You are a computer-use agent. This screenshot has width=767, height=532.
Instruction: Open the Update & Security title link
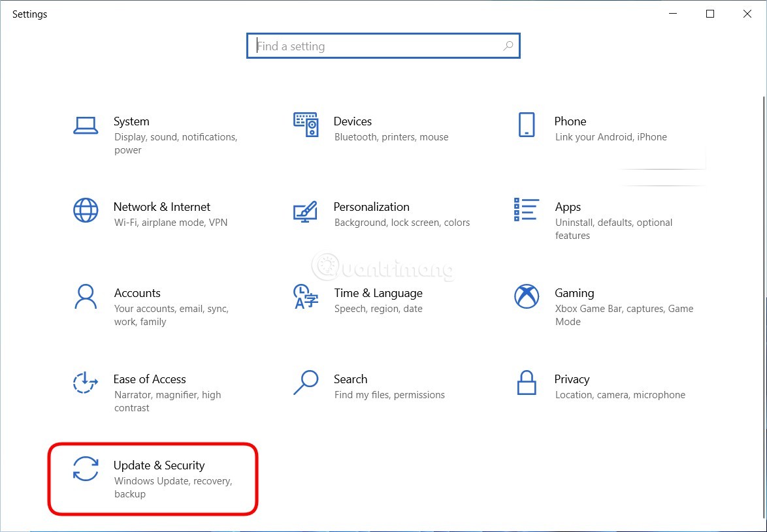tap(159, 465)
